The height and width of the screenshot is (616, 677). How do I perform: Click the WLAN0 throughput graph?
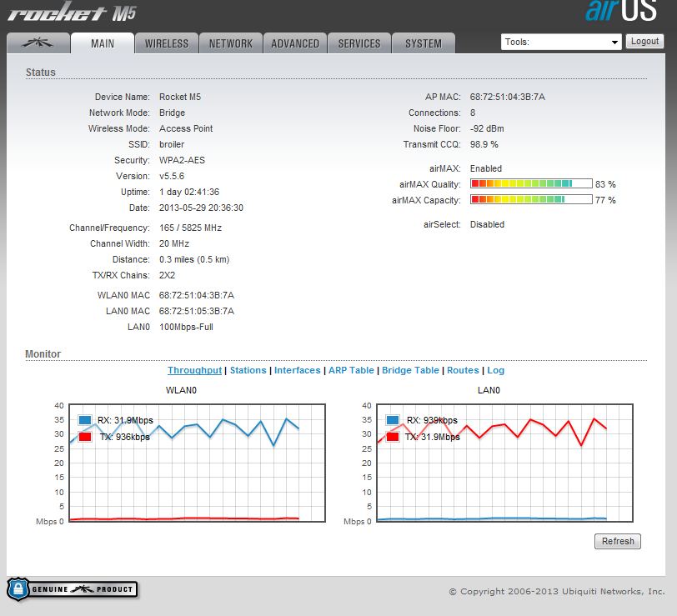point(197,463)
